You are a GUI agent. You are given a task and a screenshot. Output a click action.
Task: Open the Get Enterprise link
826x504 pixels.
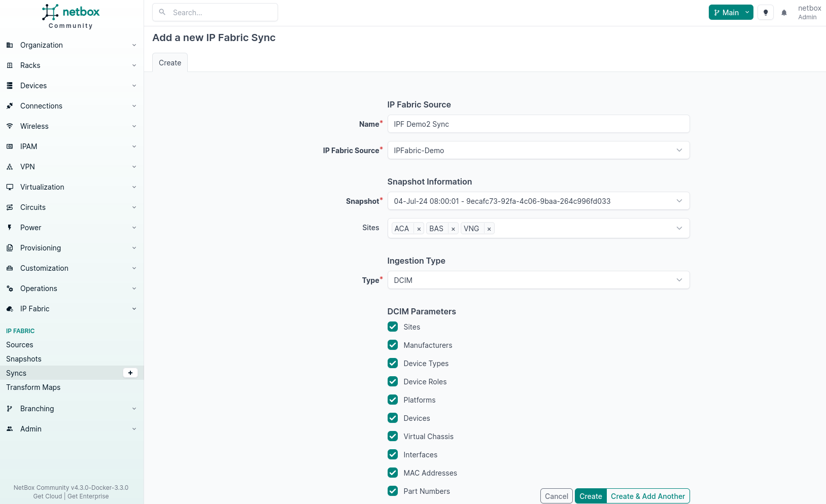[88, 496]
